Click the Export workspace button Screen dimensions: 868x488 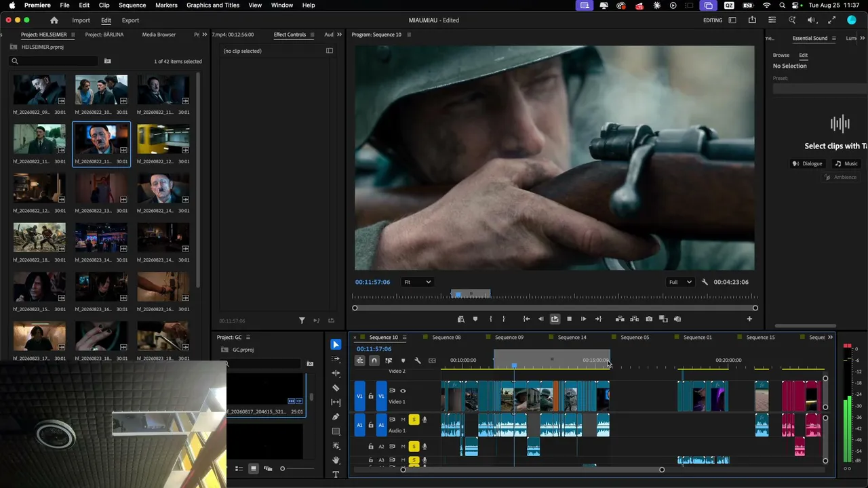(130, 20)
